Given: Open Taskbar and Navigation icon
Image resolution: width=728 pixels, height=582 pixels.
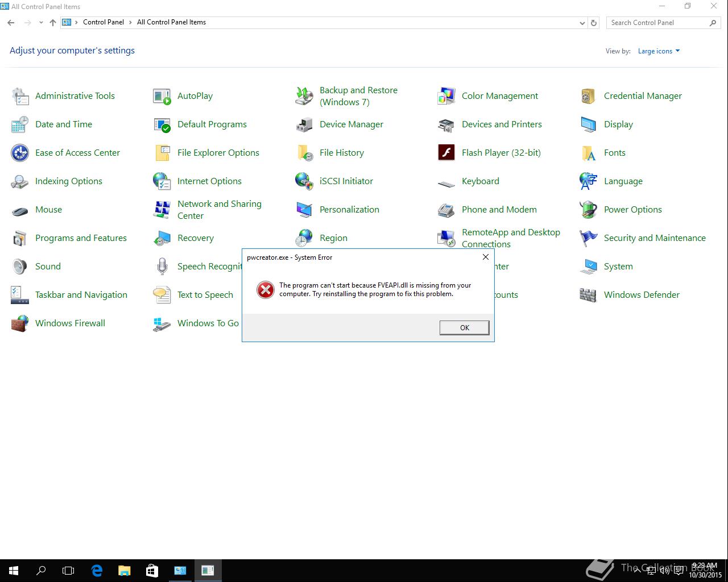Looking at the screenshot, I should (x=20, y=295).
